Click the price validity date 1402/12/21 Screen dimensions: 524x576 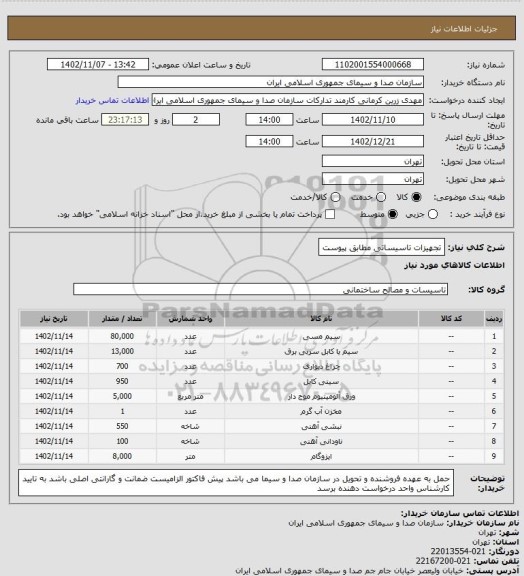[x=373, y=141]
